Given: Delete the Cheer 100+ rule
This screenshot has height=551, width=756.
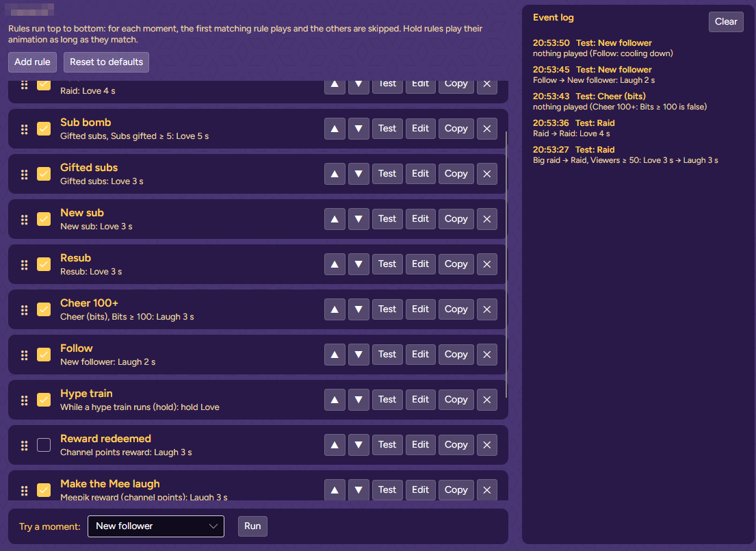Looking at the screenshot, I should (487, 309).
